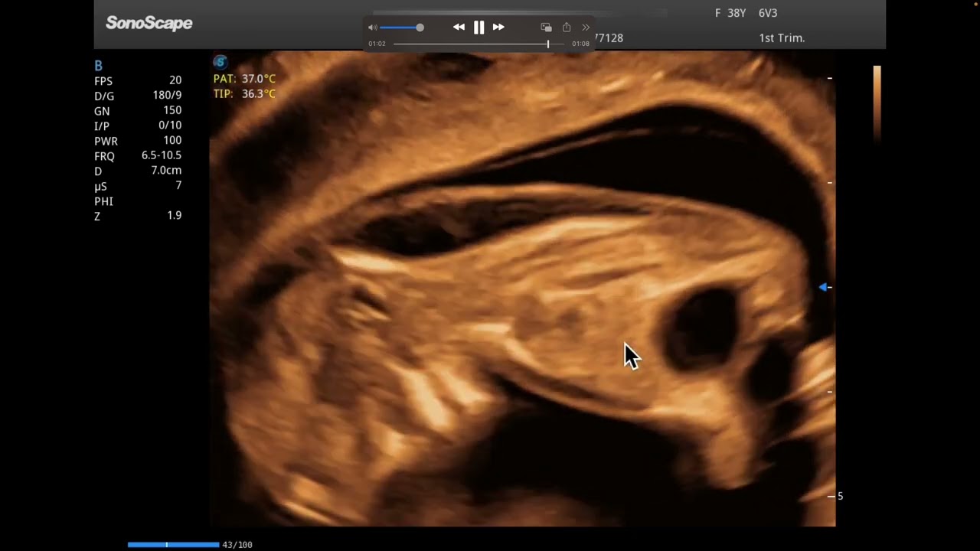Click the small S icon on the image
Image resolution: width=980 pixels, height=551 pixels.
coord(220,62)
